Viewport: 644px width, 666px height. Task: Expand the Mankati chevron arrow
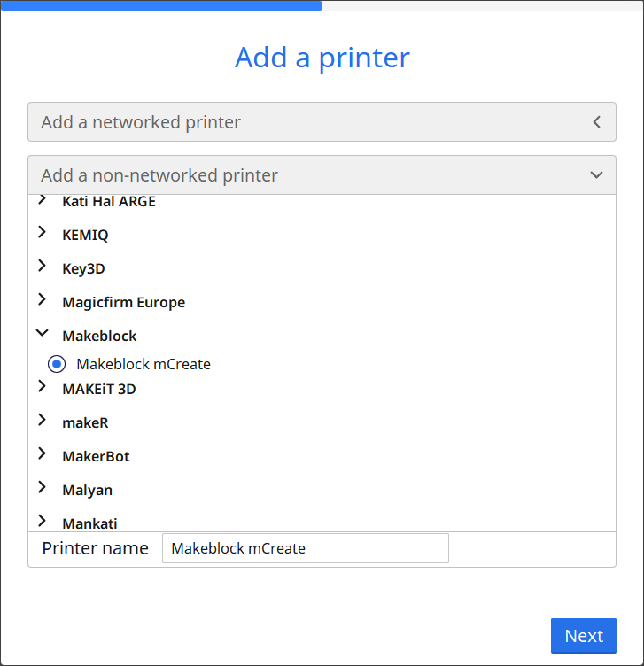point(42,522)
